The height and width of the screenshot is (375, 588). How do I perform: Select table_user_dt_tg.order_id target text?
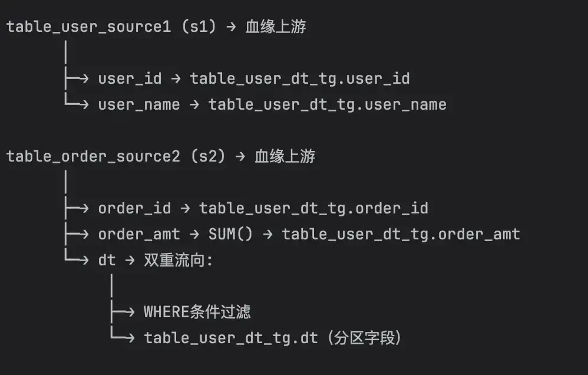point(313,208)
